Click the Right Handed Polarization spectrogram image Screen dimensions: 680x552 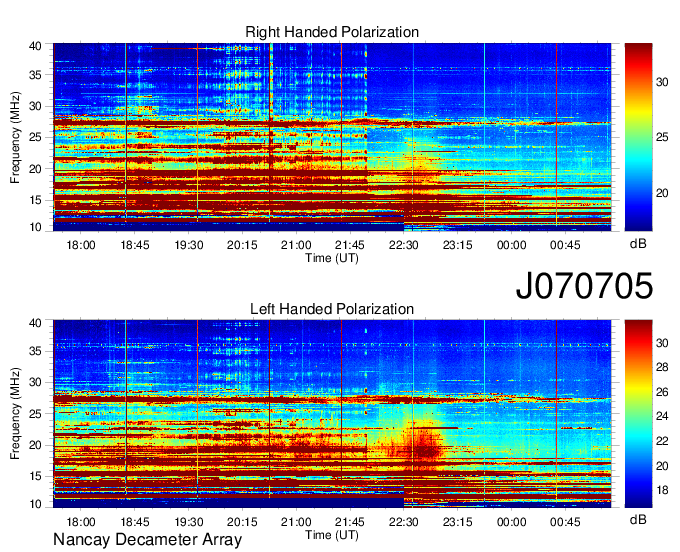(x=332, y=137)
